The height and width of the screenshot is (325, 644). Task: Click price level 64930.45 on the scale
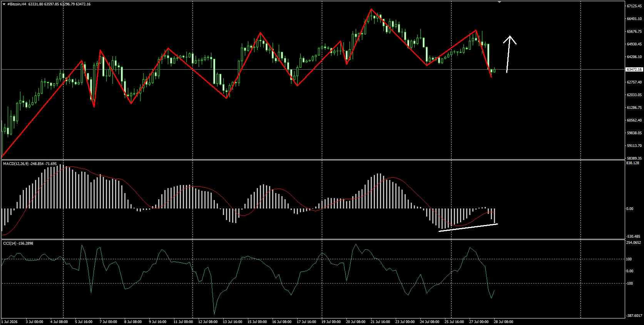click(634, 44)
